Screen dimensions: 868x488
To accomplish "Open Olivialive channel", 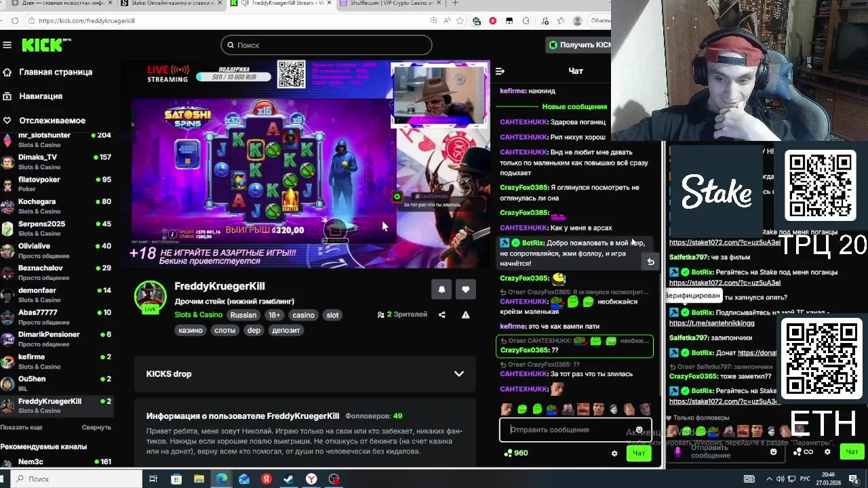I will pyautogui.click(x=57, y=250).
